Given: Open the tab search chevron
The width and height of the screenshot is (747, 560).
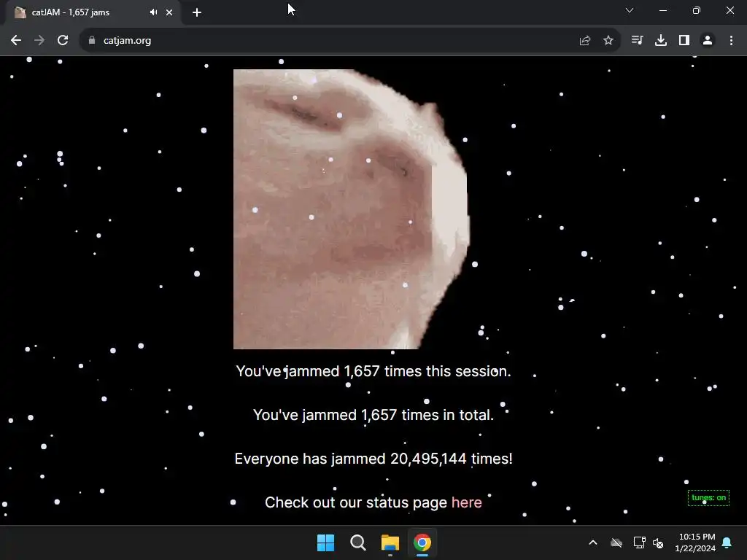Looking at the screenshot, I should point(630,10).
